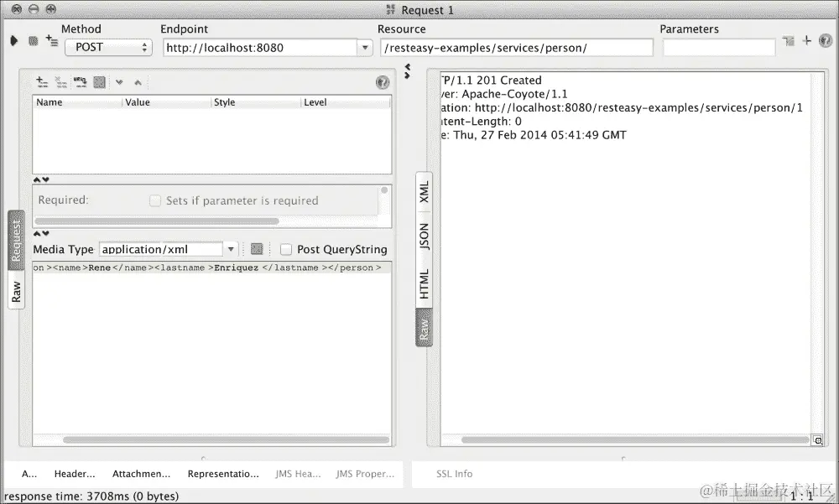Image resolution: width=839 pixels, height=504 pixels.
Task: Click the Value column header
Action: click(x=166, y=102)
